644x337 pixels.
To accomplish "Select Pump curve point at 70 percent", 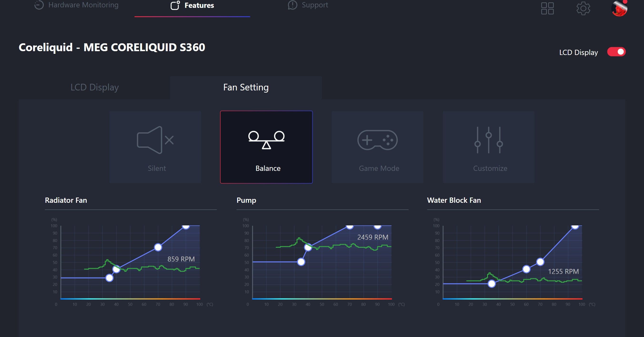I will [308, 247].
